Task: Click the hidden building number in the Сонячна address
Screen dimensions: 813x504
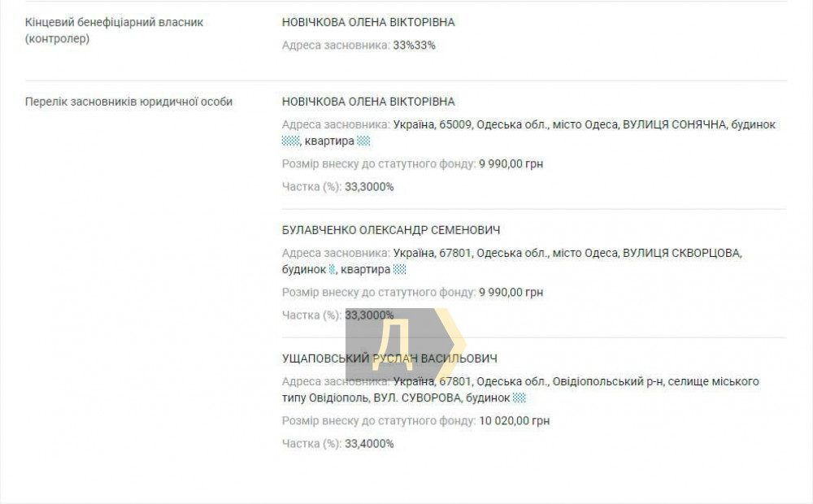Action: (290, 141)
